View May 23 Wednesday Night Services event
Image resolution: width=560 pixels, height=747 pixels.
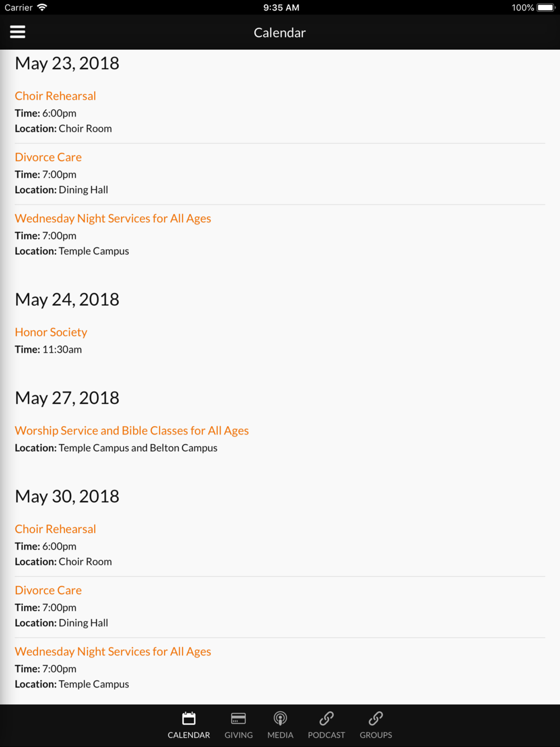click(113, 218)
